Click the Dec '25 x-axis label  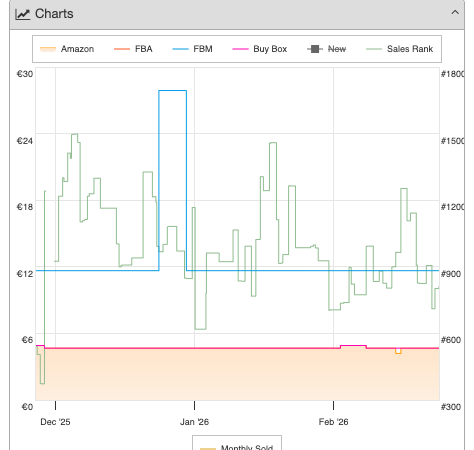[55, 422]
